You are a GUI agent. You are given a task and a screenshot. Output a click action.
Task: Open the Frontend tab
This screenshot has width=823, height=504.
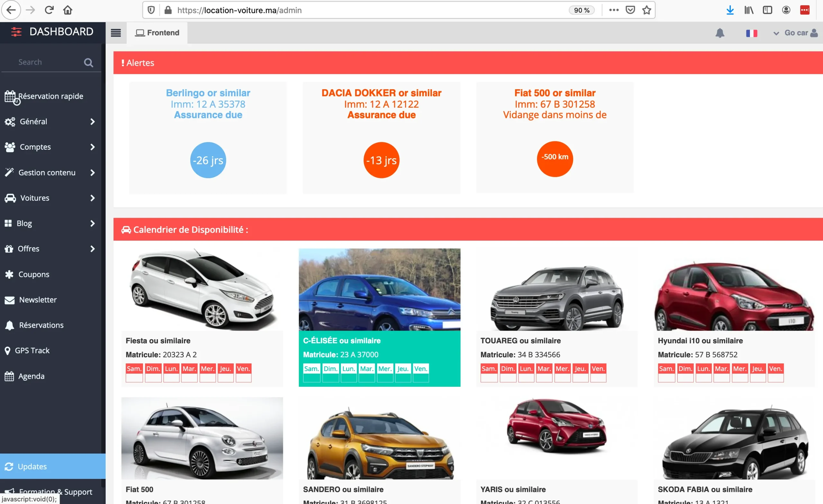tap(157, 33)
